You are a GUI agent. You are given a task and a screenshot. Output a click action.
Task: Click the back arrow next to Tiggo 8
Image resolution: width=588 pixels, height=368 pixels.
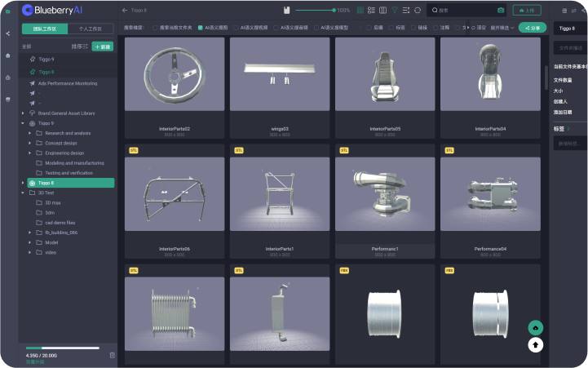pos(124,11)
